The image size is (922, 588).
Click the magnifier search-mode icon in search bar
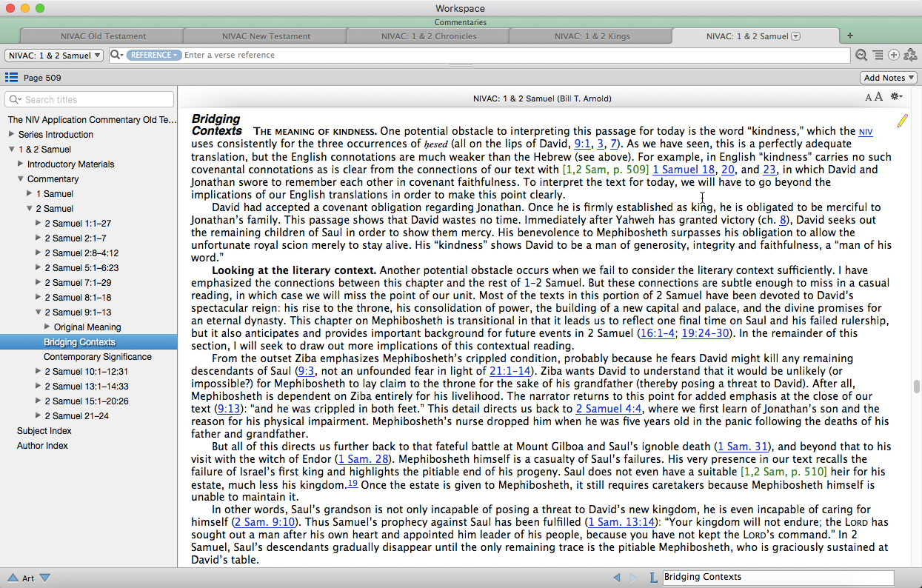click(117, 56)
